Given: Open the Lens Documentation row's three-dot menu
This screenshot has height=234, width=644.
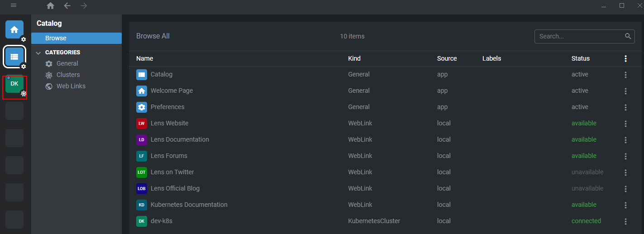Looking at the screenshot, I should tap(626, 140).
